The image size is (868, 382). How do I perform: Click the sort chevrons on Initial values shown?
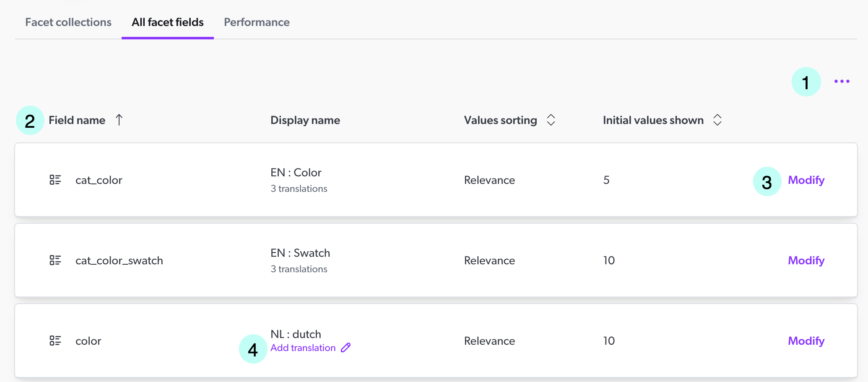point(717,120)
